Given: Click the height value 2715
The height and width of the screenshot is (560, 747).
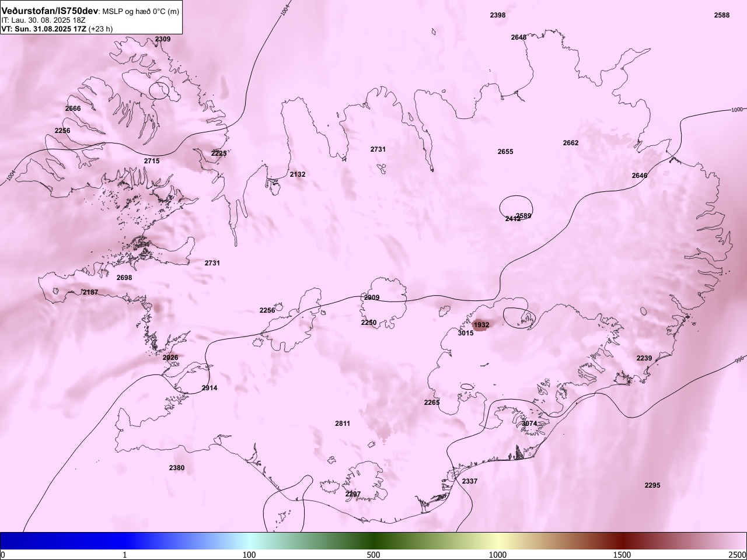Looking at the screenshot, I should tap(152, 161).
